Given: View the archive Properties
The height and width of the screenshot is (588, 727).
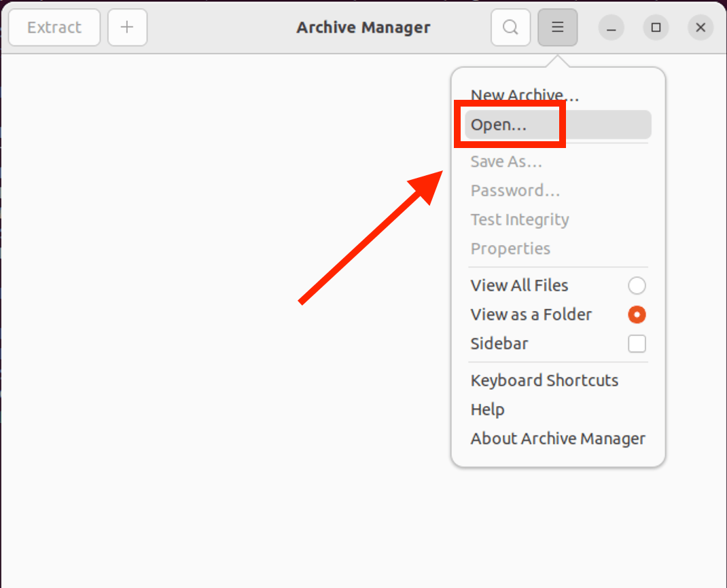Looking at the screenshot, I should point(510,249).
